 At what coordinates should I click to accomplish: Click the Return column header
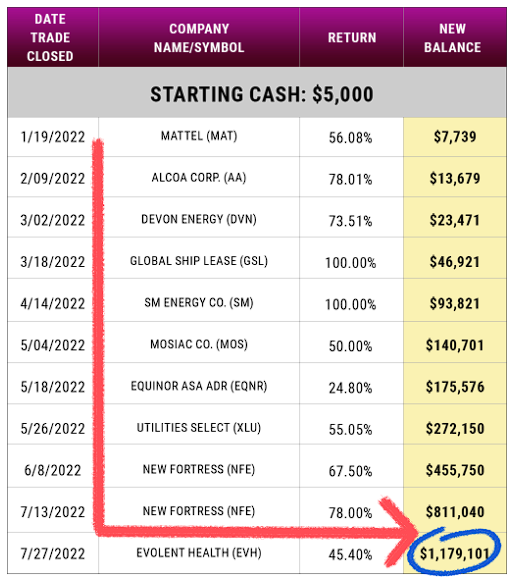351,37
